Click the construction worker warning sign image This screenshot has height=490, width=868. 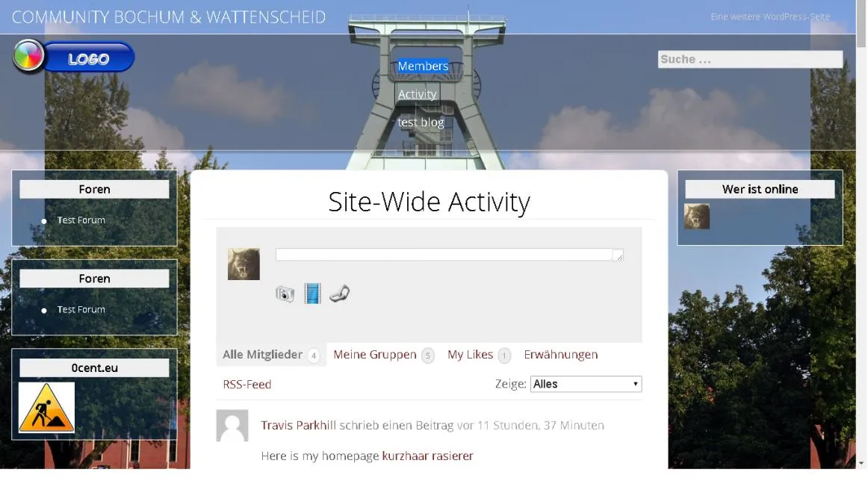[46, 407]
